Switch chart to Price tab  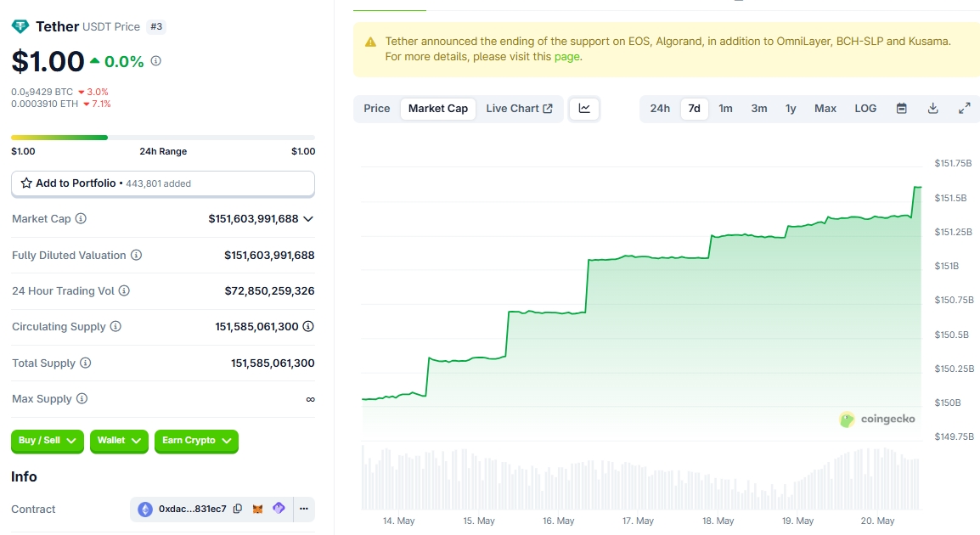click(377, 108)
